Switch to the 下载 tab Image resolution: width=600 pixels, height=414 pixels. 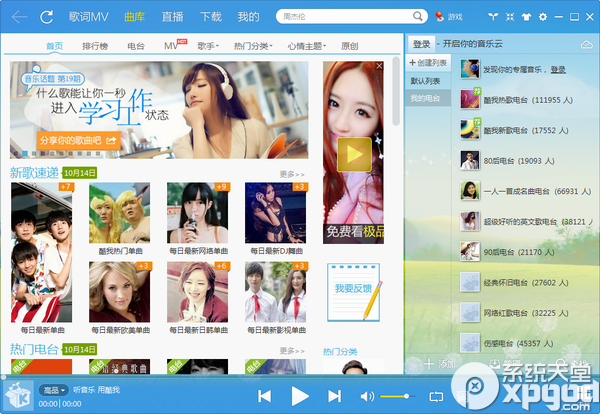pos(211,17)
